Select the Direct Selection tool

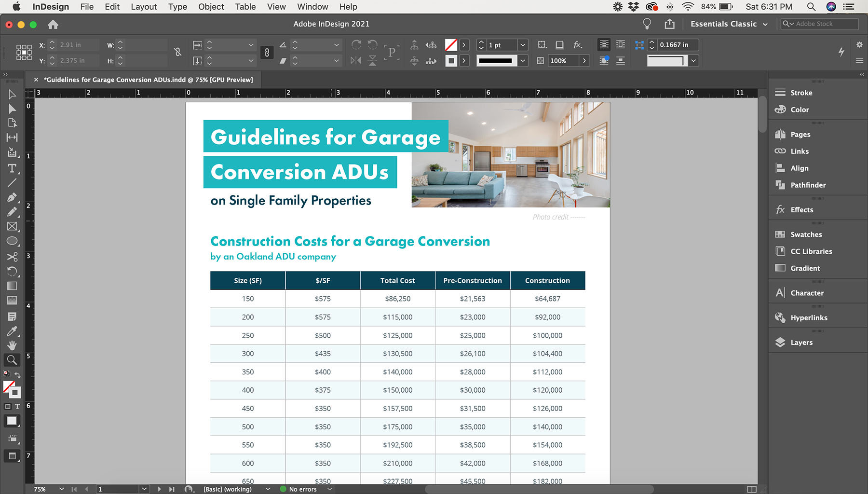point(12,109)
